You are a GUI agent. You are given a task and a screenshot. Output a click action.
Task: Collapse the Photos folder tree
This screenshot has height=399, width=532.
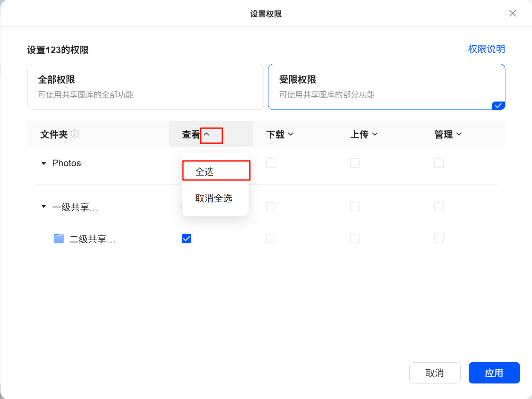[x=43, y=163]
